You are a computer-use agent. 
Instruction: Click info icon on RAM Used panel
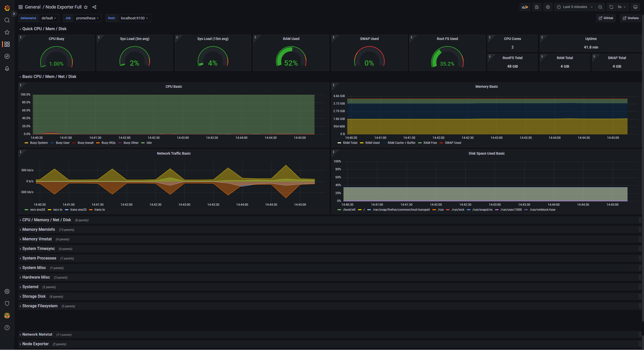(255, 37)
